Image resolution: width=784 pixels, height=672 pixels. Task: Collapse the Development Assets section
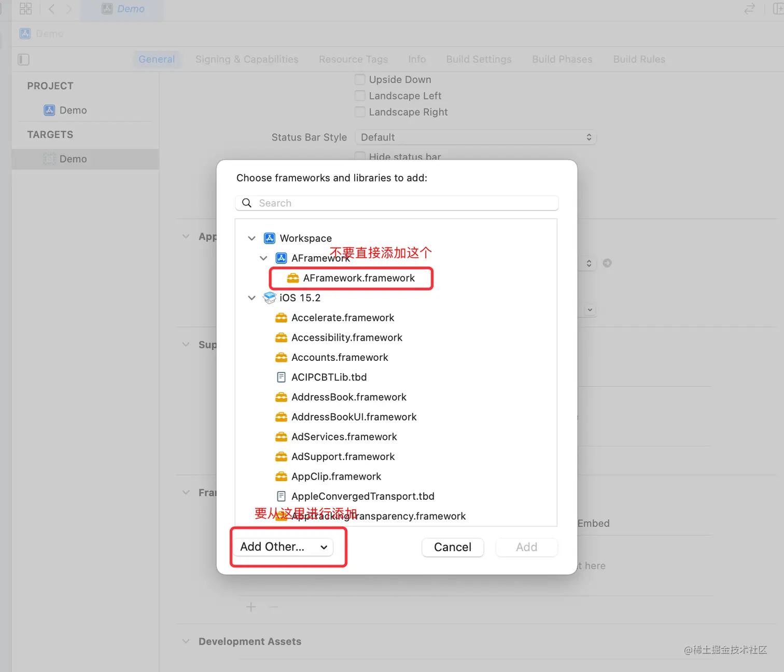[x=186, y=642]
